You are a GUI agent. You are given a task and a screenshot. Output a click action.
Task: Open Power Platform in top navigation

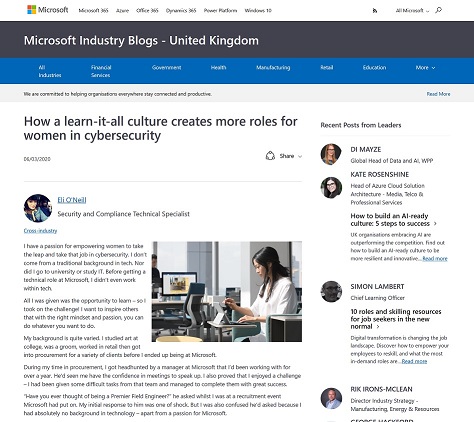[220, 11]
